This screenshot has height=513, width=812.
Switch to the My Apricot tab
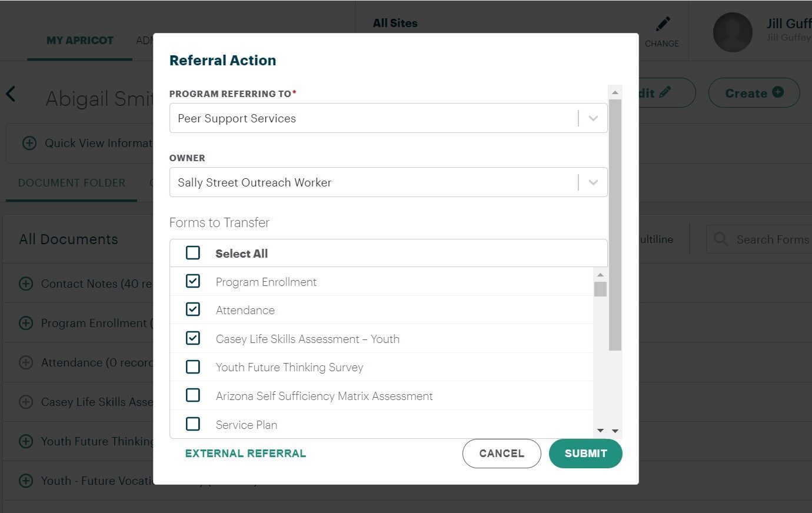tap(80, 41)
